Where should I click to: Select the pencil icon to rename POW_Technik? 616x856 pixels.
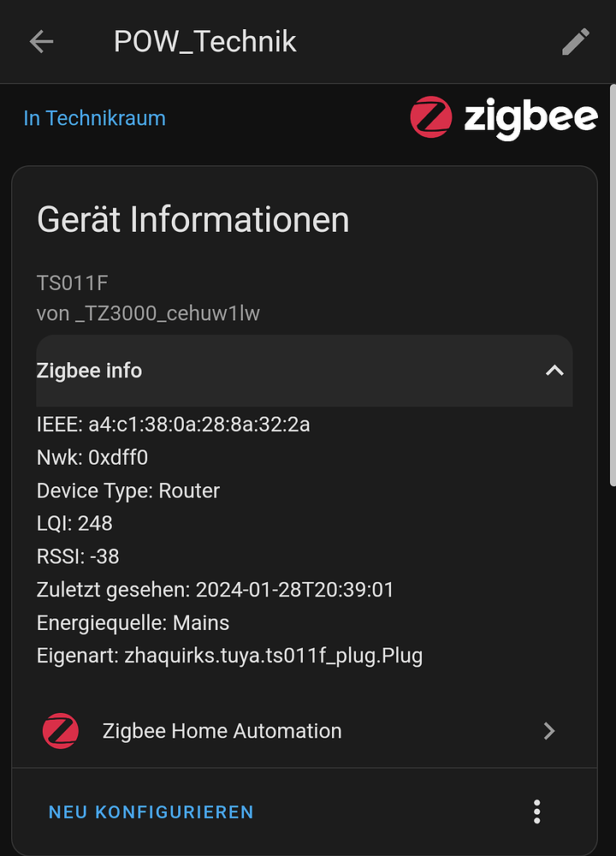[x=576, y=41]
